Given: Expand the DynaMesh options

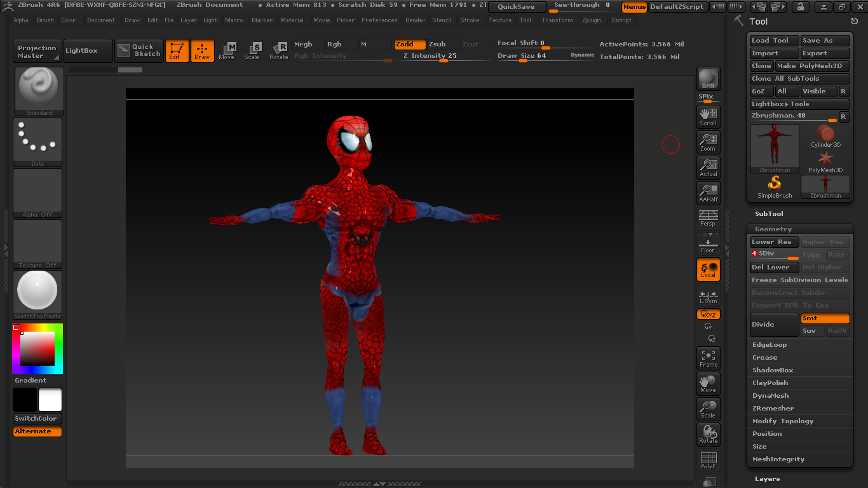Looking at the screenshot, I should pos(771,396).
